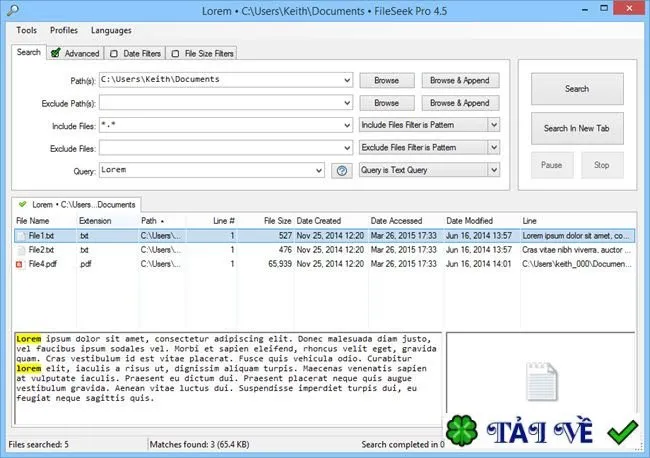Click the Stop button
Viewport: 650px width, 458px height.
(x=602, y=165)
